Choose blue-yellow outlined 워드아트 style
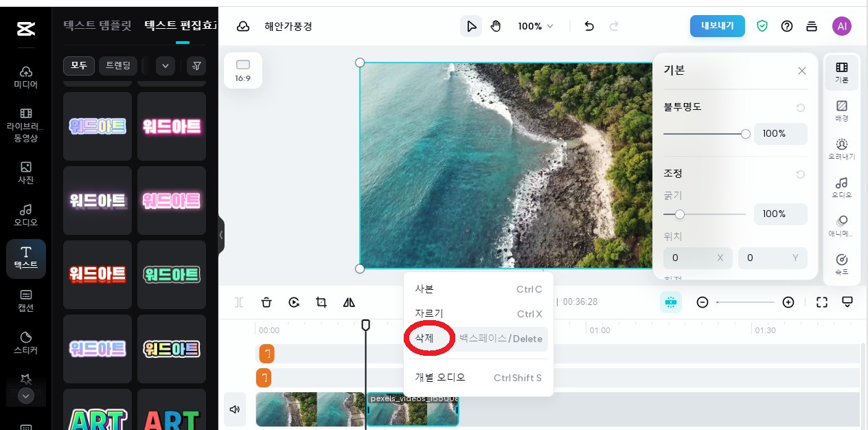The height and width of the screenshot is (430, 868). coord(98,126)
